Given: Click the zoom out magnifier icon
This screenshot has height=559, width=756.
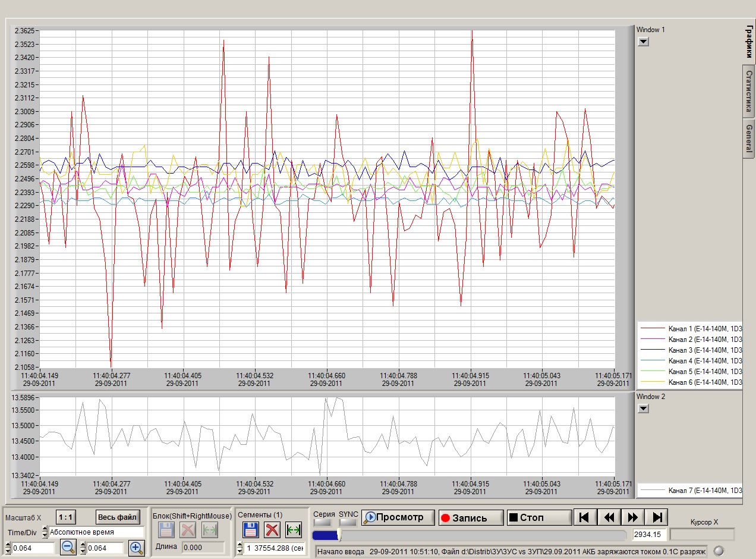Looking at the screenshot, I should click(69, 548).
